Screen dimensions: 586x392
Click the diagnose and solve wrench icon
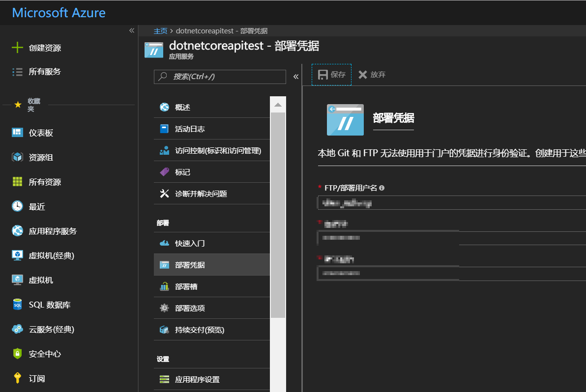click(x=164, y=194)
